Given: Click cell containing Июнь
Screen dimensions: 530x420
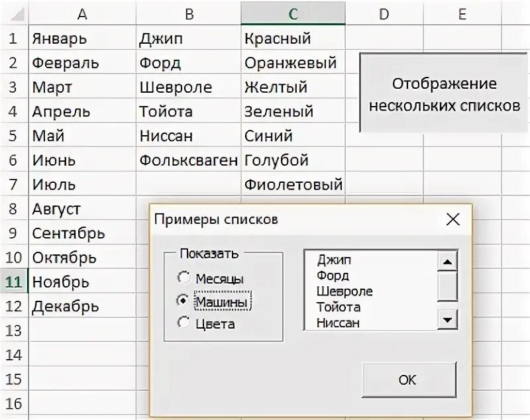Looking at the screenshot, I should click(82, 160).
